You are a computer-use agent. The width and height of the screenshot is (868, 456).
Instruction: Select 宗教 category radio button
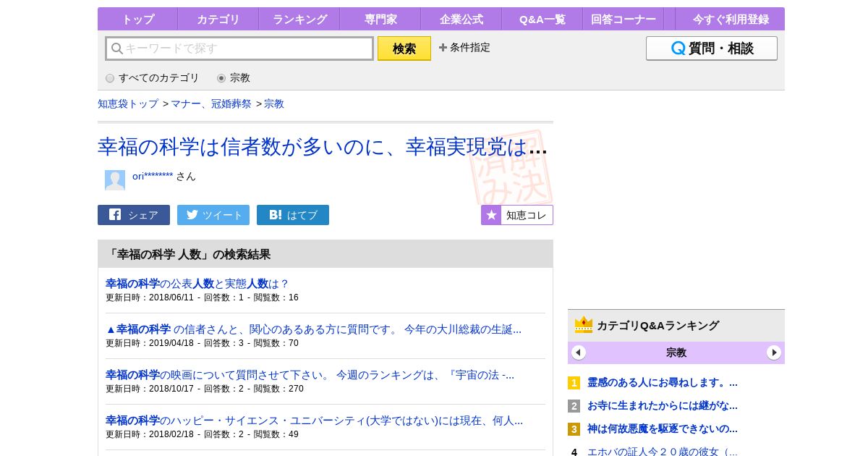click(221, 78)
